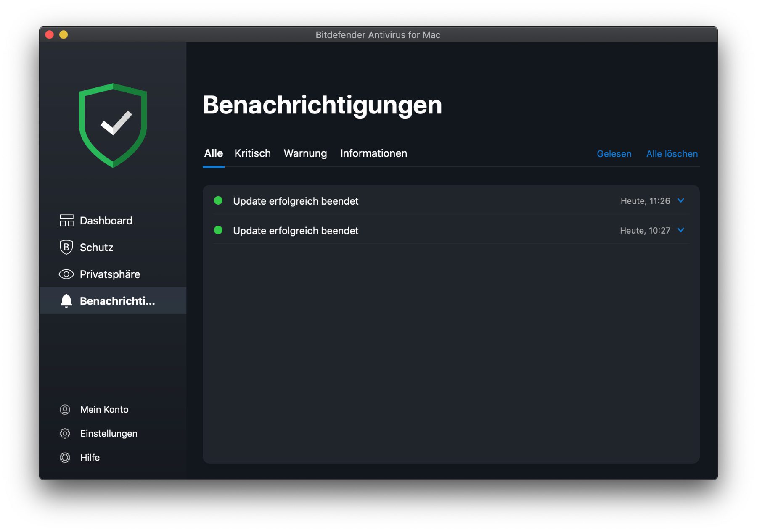Expand the 10:27 update notification chevron

pos(681,230)
